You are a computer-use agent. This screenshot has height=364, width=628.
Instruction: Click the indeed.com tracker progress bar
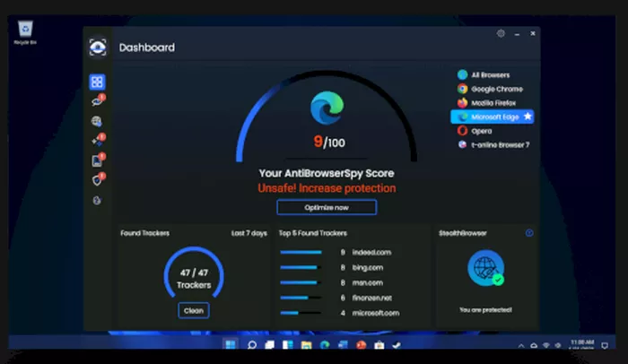click(x=301, y=252)
